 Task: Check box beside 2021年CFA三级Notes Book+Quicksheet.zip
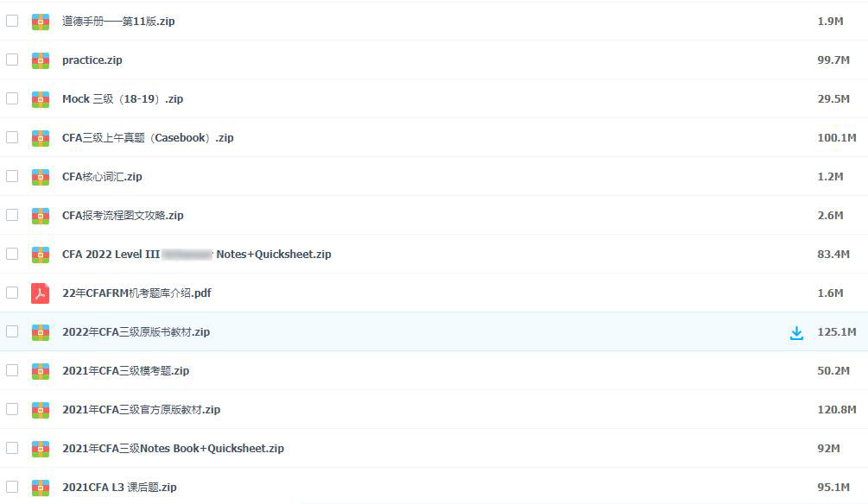tap(12, 448)
